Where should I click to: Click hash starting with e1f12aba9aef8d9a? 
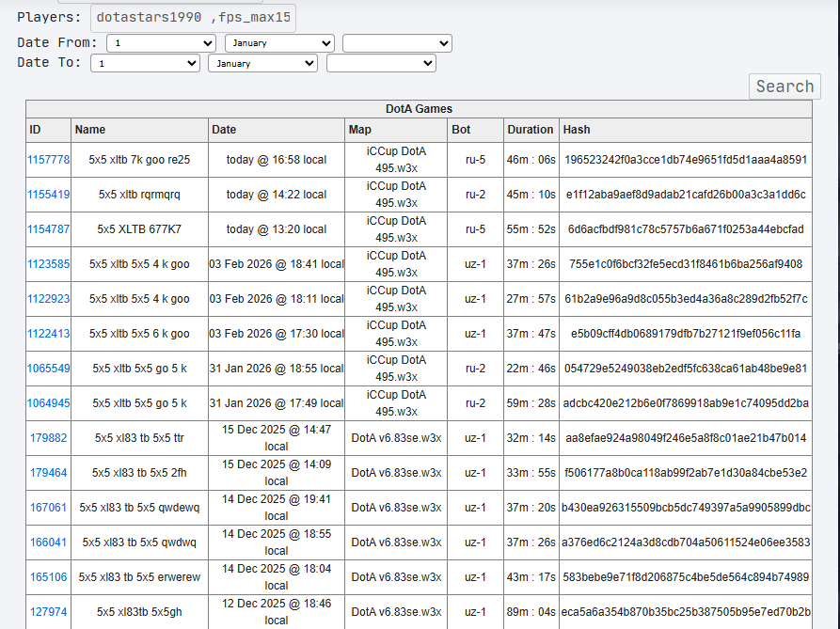point(686,195)
